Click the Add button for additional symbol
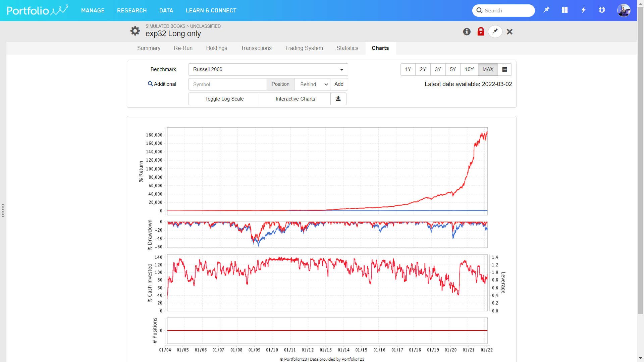Viewport: 644px width, 362px height. (339, 84)
